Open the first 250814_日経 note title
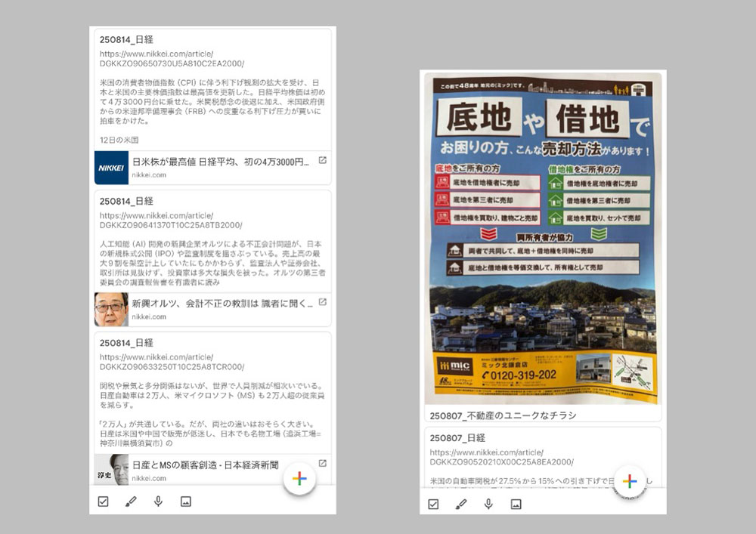 pos(126,39)
